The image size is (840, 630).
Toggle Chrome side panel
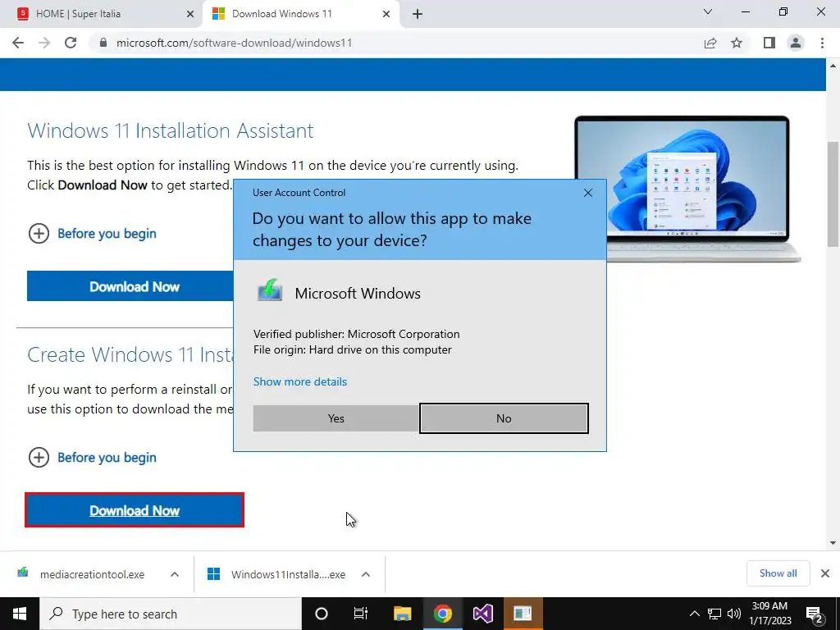tap(769, 43)
